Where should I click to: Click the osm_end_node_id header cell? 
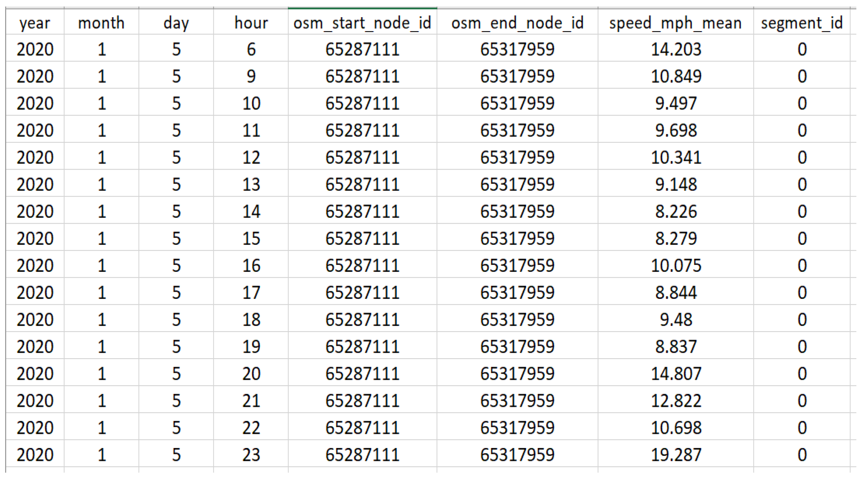click(x=517, y=23)
